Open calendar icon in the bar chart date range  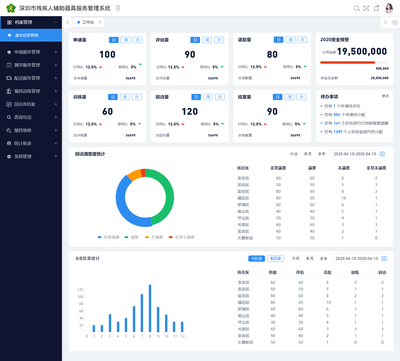pyautogui.click(x=384, y=258)
